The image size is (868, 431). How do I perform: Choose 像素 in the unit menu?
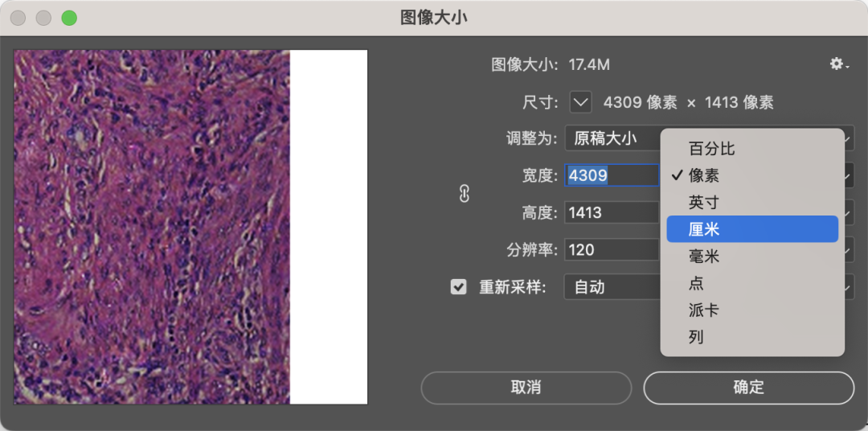click(752, 175)
